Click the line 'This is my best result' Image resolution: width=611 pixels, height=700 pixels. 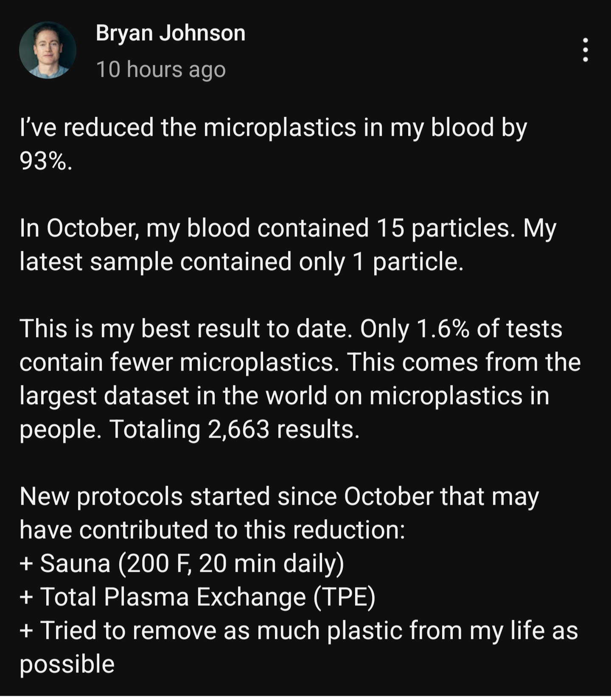pyautogui.click(x=291, y=329)
